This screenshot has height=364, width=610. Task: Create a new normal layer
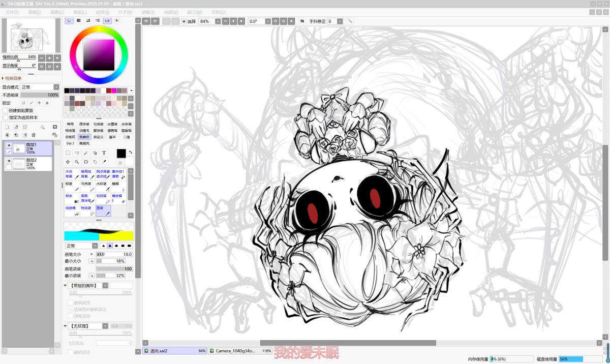(7, 127)
